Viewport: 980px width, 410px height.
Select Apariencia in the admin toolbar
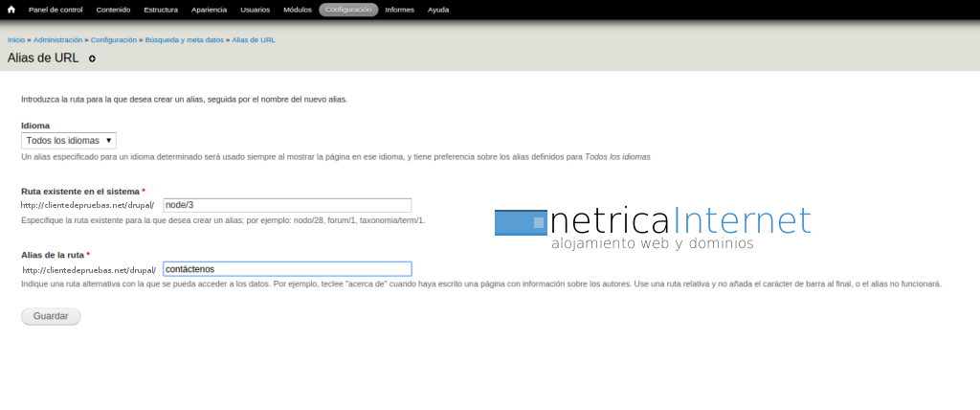pyautogui.click(x=210, y=10)
